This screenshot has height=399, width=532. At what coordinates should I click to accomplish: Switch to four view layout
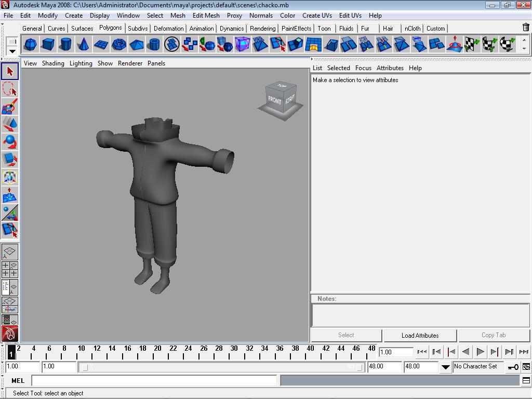tap(10, 270)
